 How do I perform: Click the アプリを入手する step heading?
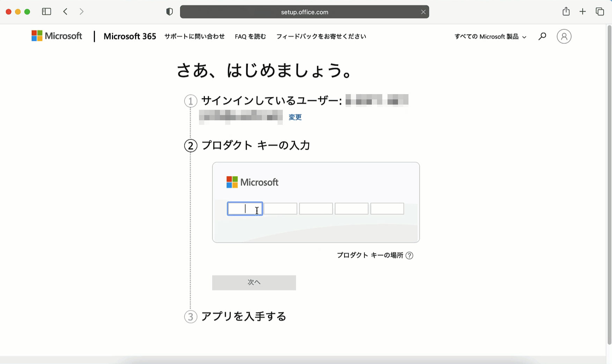[x=244, y=316]
